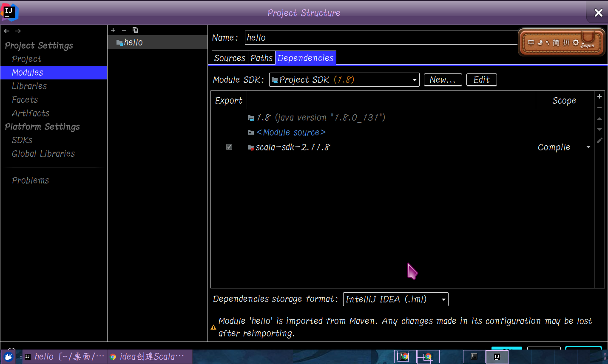The width and height of the screenshot is (608, 364).
Task: Open the terminal icon in the taskbar
Action: tap(474, 357)
